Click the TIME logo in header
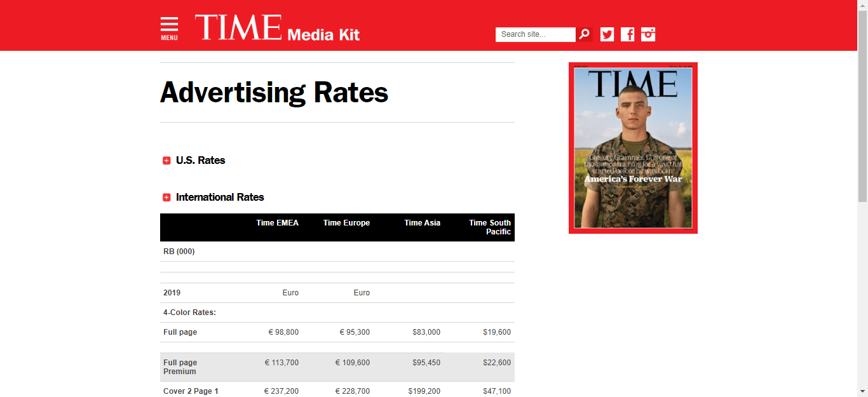The height and width of the screenshot is (397, 868). point(238,28)
